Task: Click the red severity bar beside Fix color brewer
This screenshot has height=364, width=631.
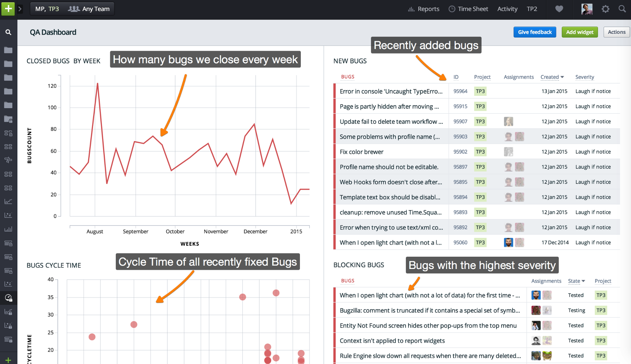Action: pyautogui.click(x=335, y=151)
